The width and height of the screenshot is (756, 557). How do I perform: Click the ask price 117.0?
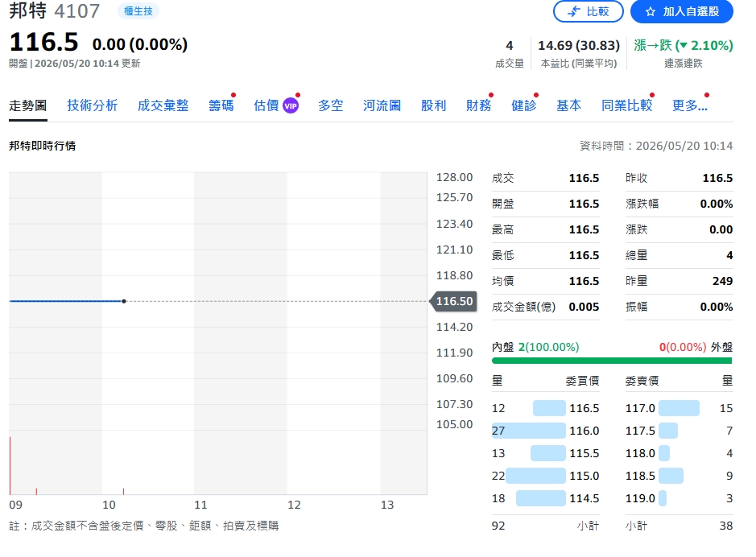(x=640, y=408)
